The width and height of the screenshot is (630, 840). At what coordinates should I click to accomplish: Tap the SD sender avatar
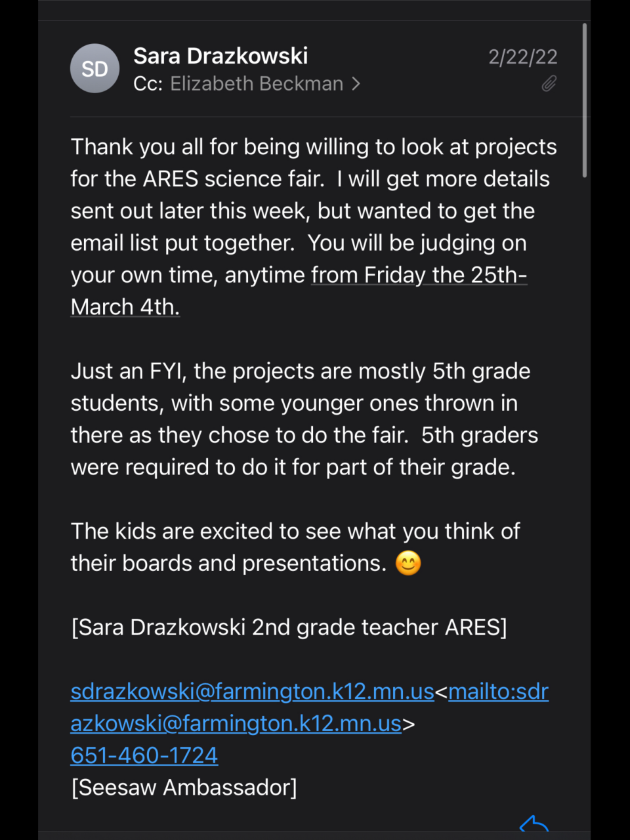click(94, 68)
